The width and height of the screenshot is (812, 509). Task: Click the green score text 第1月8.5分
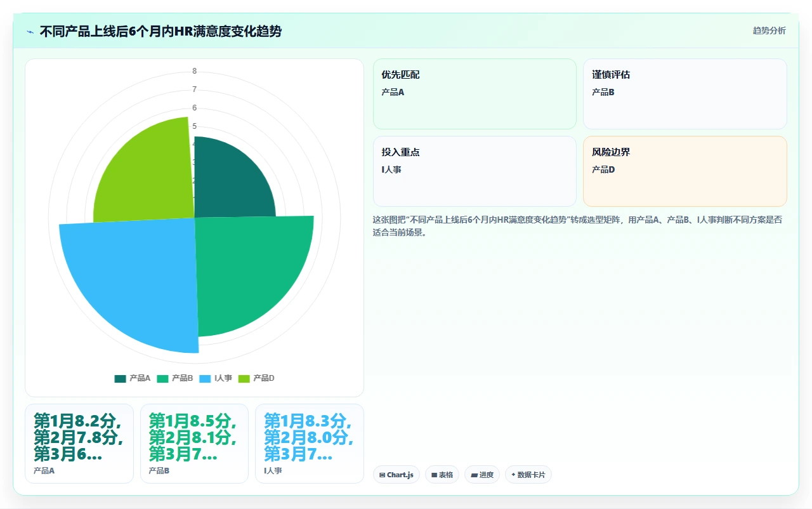coord(193,421)
